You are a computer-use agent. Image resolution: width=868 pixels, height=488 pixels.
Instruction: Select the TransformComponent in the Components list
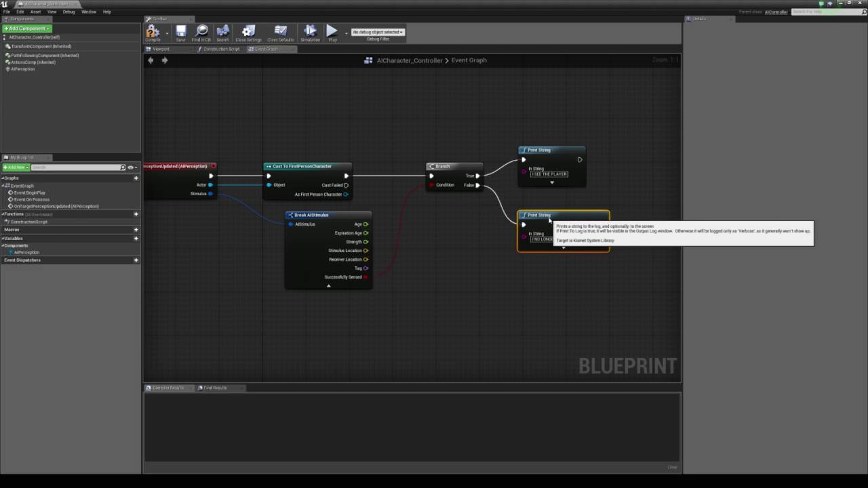[39, 47]
